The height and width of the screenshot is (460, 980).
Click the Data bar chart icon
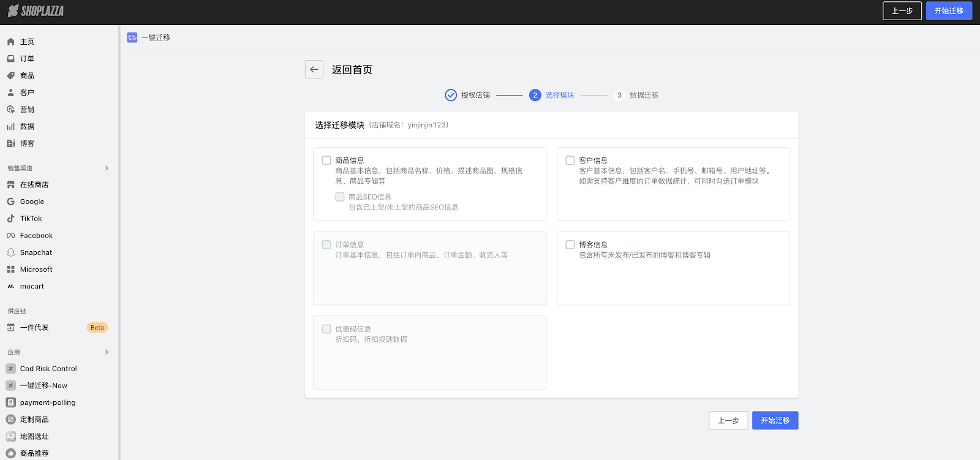pyautogui.click(x=10, y=127)
